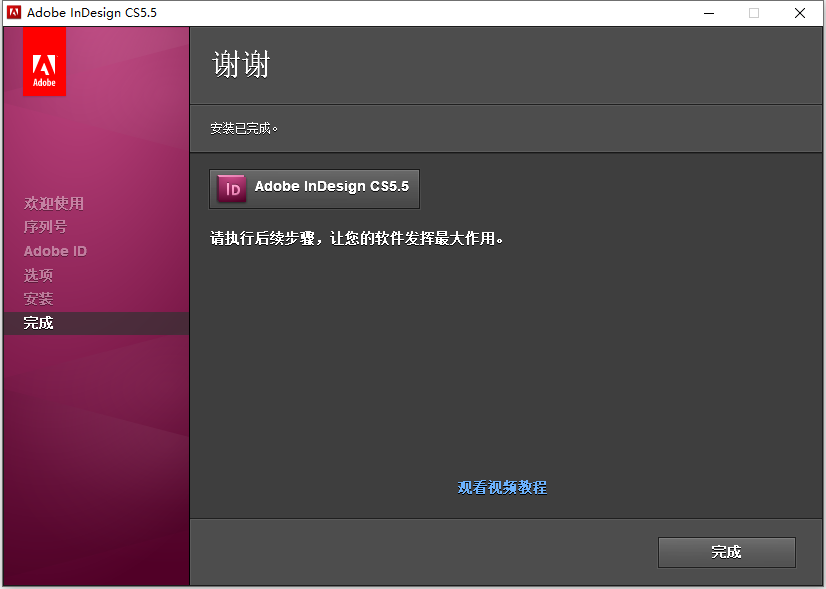The image size is (826, 589).
Task: Click the Adobe title bar app icon
Action: point(14,13)
